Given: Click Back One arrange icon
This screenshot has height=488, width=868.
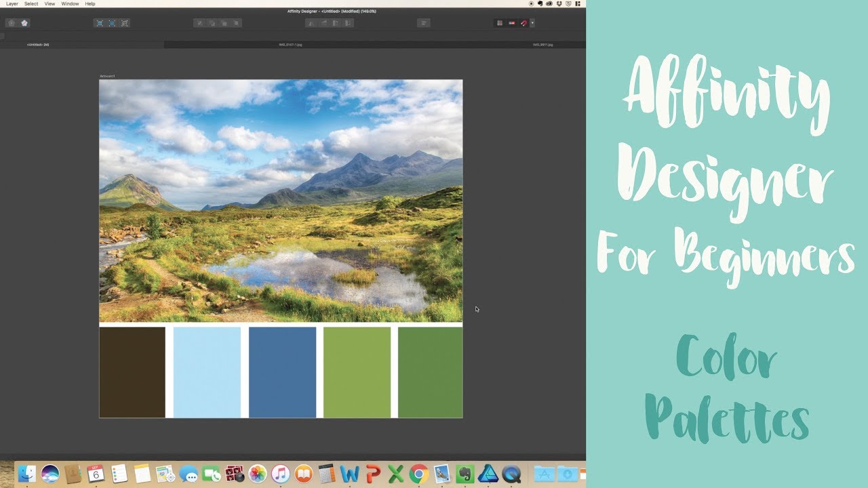Looking at the screenshot, I should [x=212, y=23].
